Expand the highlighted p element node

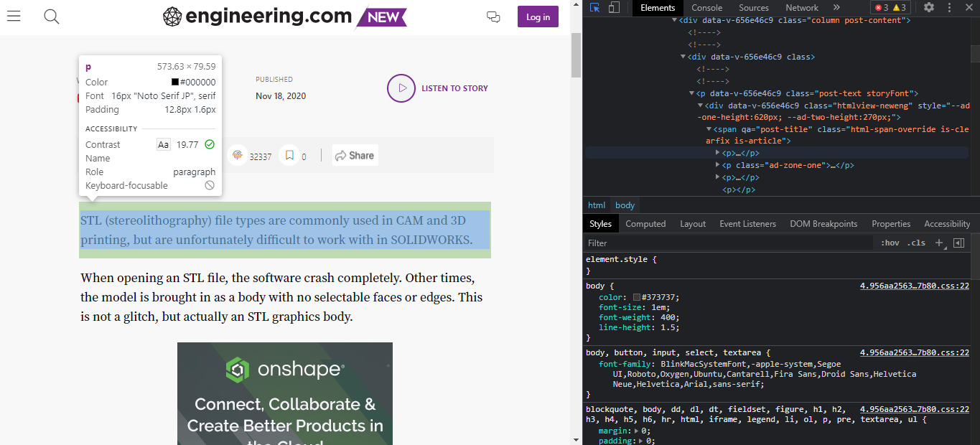718,153
